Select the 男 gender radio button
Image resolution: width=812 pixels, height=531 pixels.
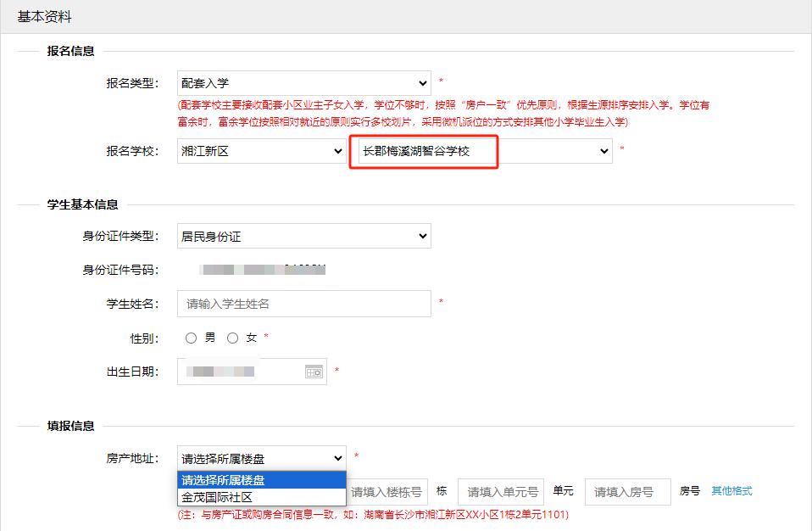pyautogui.click(x=191, y=338)
